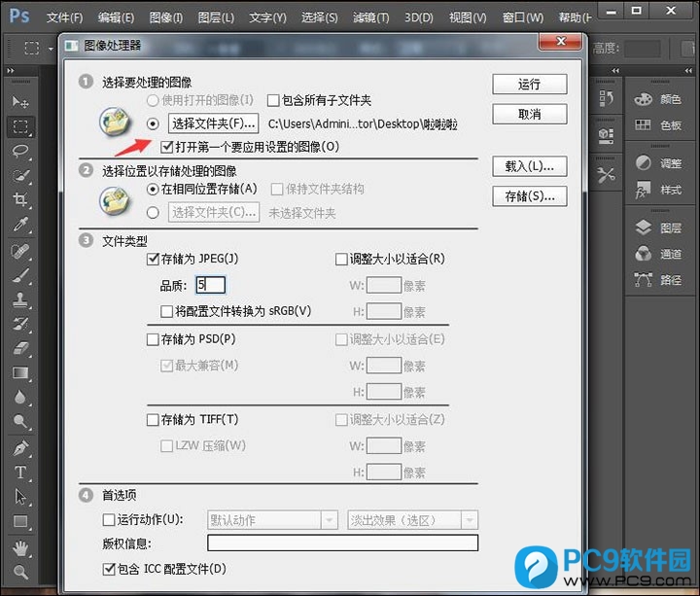Open the 图像(I) menu
The width and height of the screenshot is (700, 596).
[166, 18]
